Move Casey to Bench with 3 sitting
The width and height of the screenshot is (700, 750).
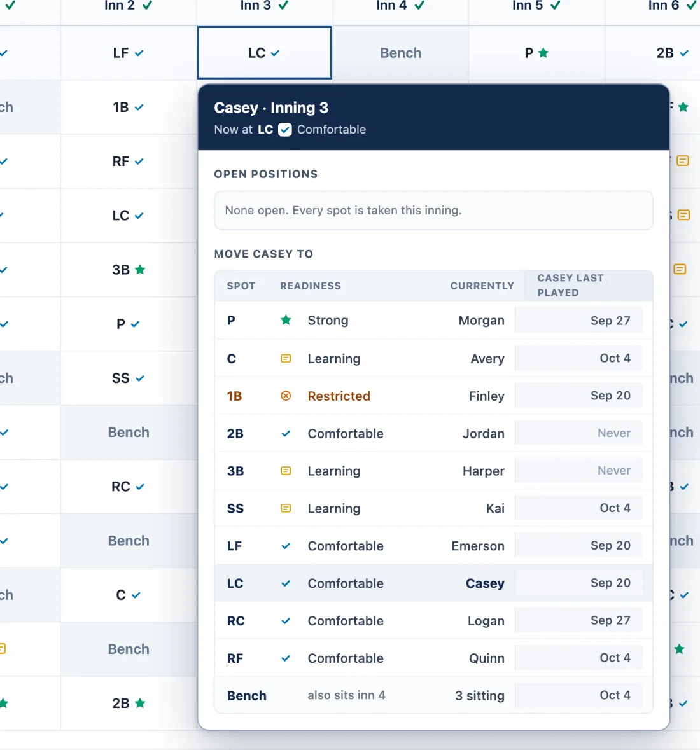coord(433,695)
